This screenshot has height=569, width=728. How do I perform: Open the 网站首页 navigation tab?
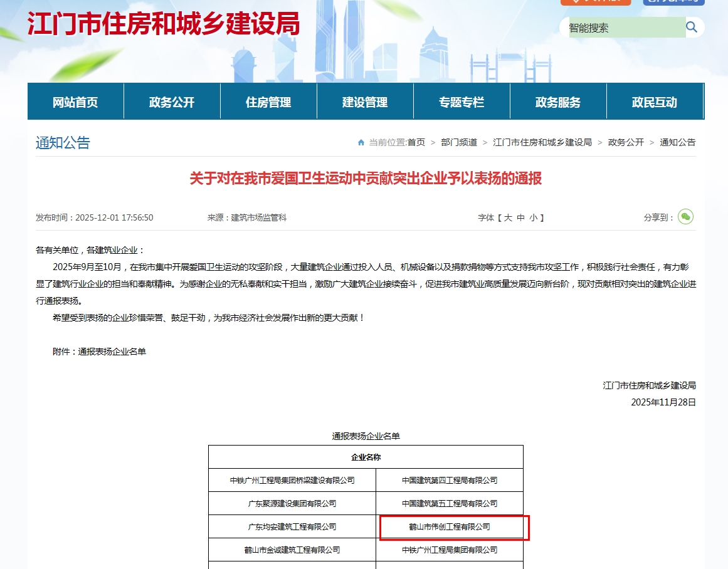[75, 102]
